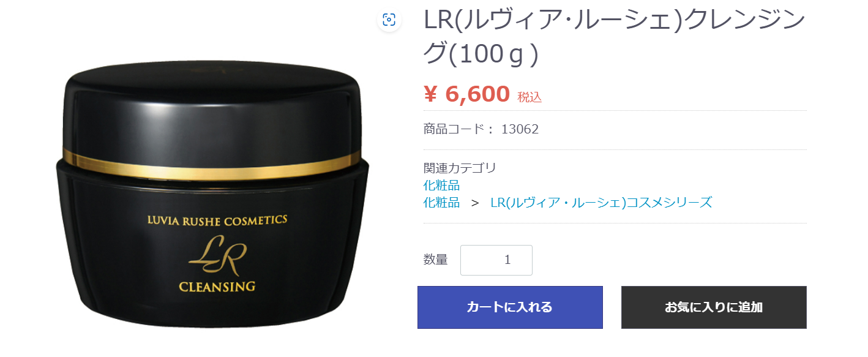Click the 数量 label
Screen dimensions: 868x357
(x=435, y=260)
